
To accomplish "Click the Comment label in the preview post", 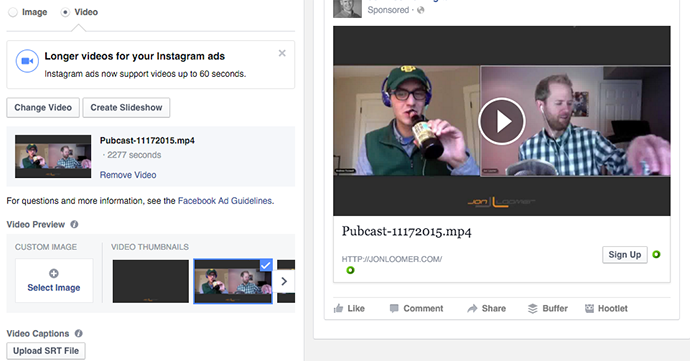I will point(423,308).
